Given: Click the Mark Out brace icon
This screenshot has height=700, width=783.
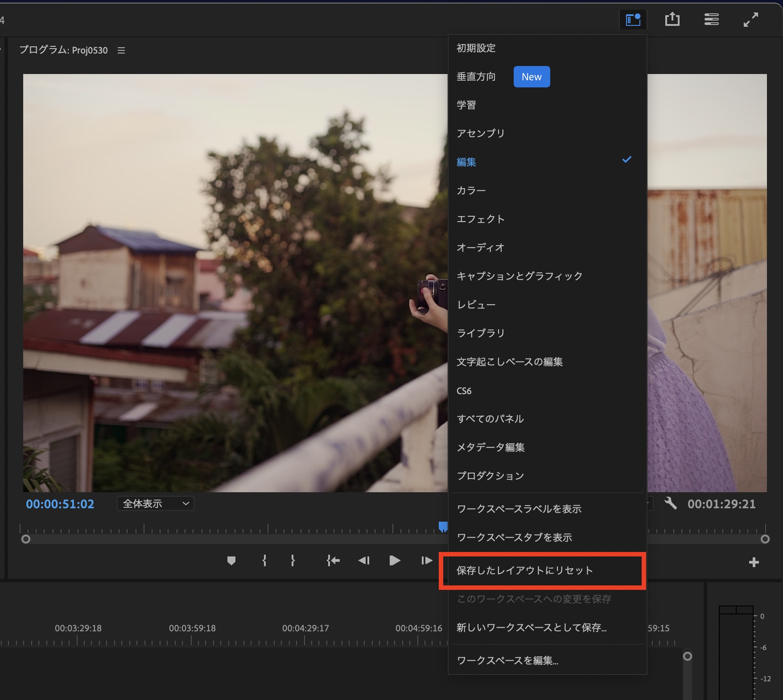Looking at the screenshot, I should tap(293, 560).
